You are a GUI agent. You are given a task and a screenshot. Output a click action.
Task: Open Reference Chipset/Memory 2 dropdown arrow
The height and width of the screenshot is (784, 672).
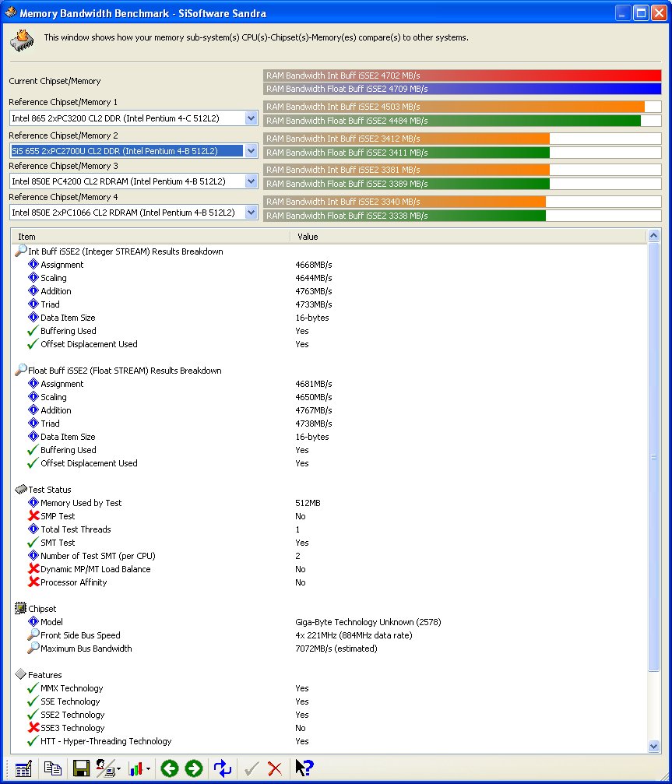(x=251, y=150)
